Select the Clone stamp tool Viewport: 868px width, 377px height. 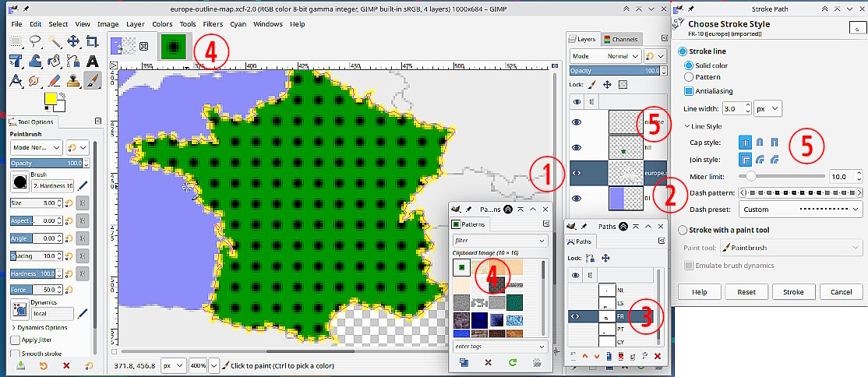tap(73, 80)
